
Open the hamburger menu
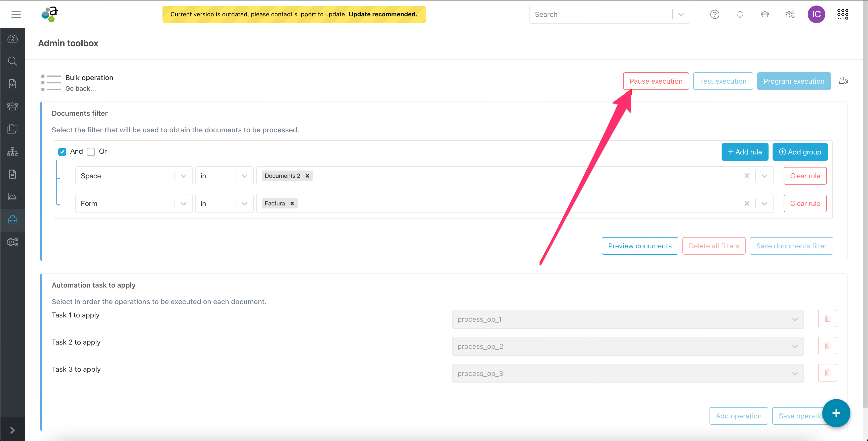pyautogui.click(x=16, y=14)
